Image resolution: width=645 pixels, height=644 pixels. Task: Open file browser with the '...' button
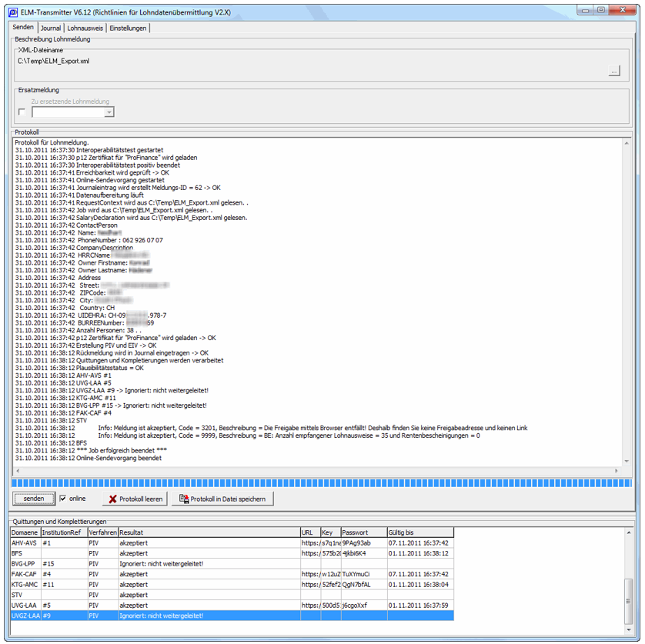pyautogui.click(x=613, y=72)
